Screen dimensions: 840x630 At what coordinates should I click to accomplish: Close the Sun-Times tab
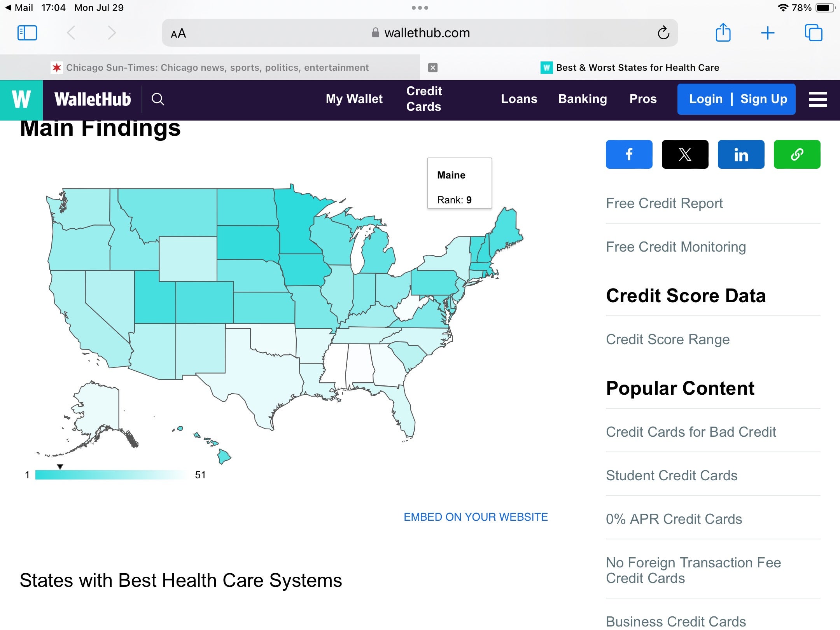433,68
